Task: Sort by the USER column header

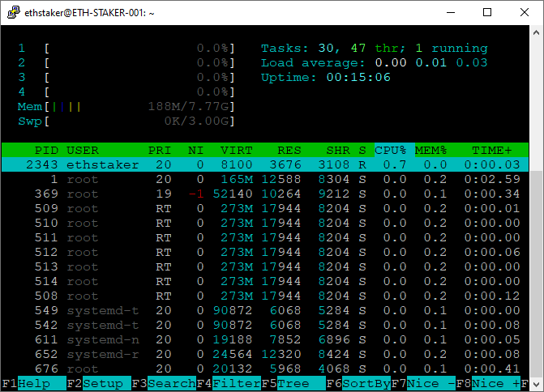Action: 83,151
